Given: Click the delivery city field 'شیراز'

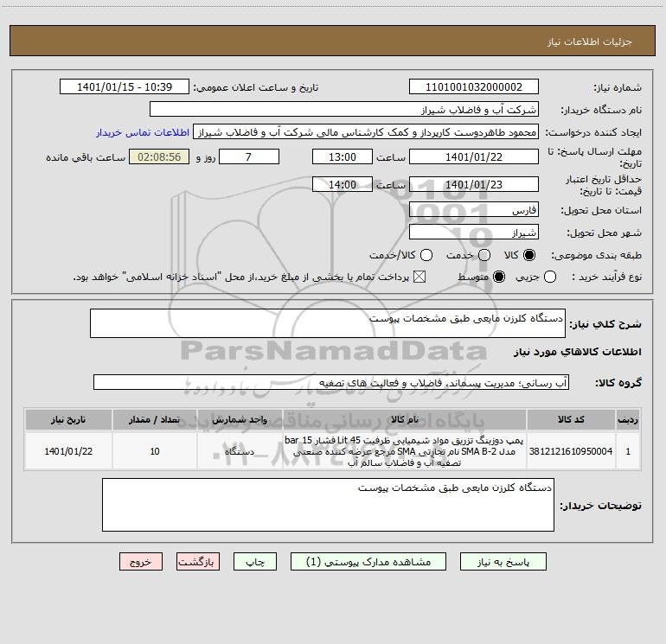Looking at the screenshot, I should click(x=474, y=232).
